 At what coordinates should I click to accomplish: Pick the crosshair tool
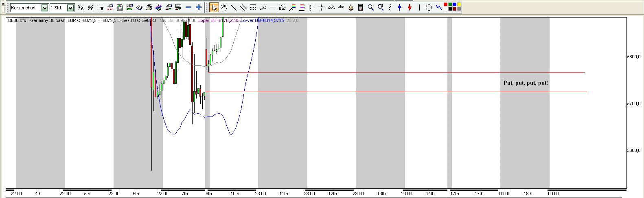coord(322,7)
